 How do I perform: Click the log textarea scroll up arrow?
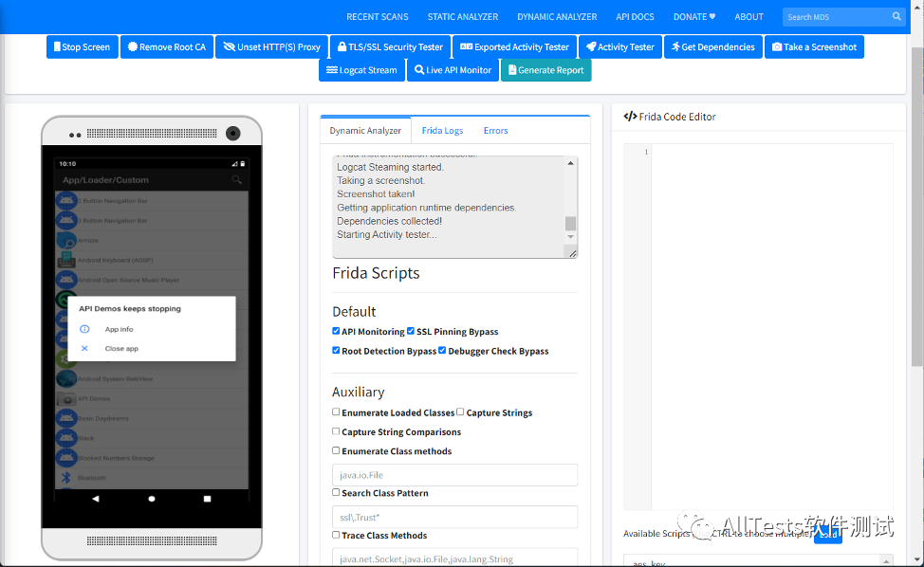coord(570,163)
